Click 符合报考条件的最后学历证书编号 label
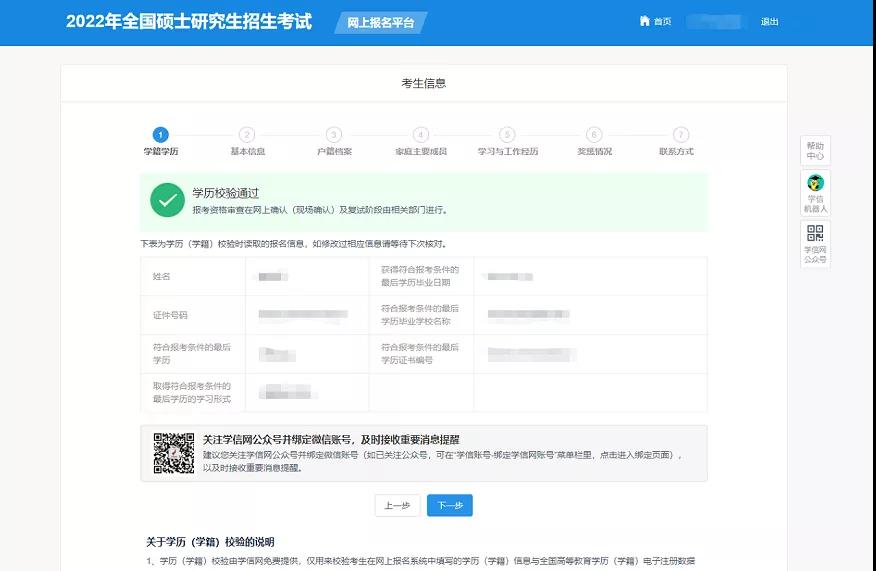This screenshot has height=571, width=876. (x=420, y=354)
